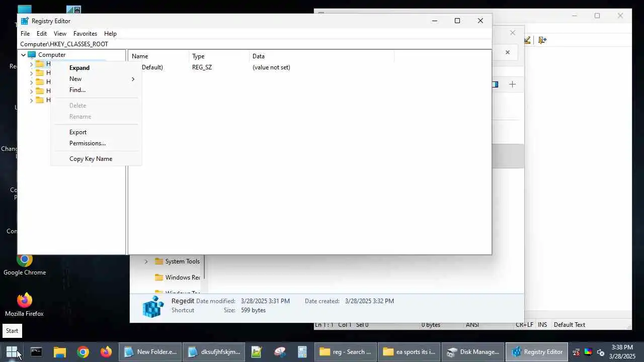Open the Edit menu in Registry Editor
This screenshot has height=362, width=644.
(x=42, y=34)
